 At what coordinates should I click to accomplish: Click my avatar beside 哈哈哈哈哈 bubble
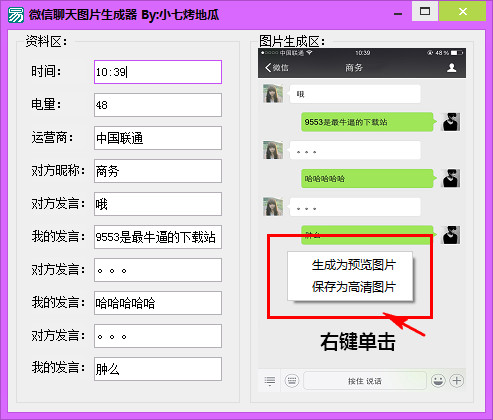point(450,178)
